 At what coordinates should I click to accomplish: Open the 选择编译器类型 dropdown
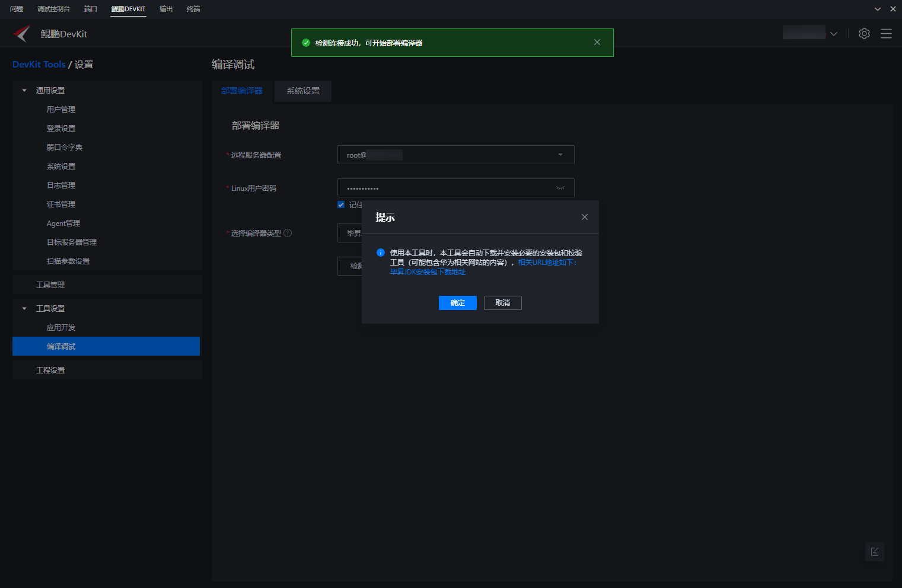click(x=350, y=233)
